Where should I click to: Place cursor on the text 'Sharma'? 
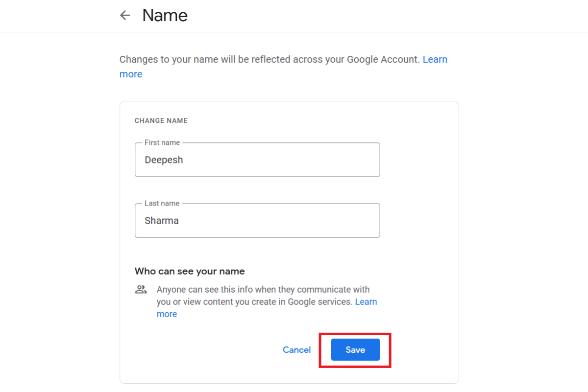pyautogui.click(x=162, y=221)
